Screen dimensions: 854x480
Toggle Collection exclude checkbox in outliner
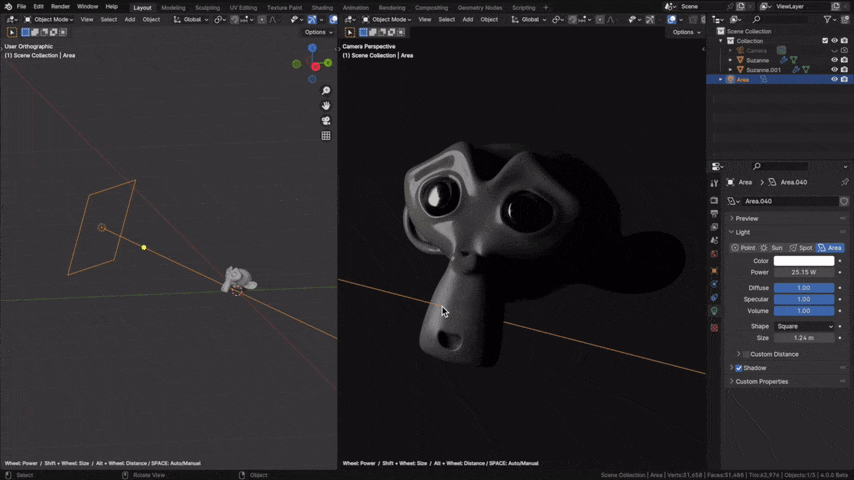[825, 41]
